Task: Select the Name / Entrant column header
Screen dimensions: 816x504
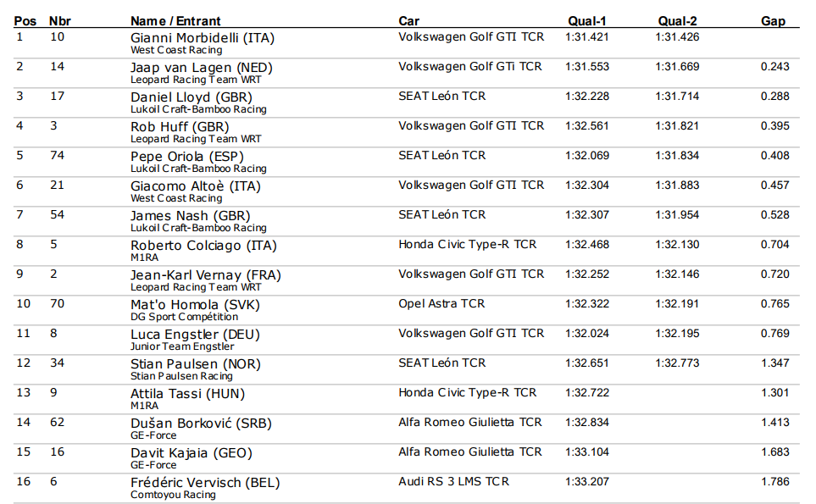Action: (175, 21)
